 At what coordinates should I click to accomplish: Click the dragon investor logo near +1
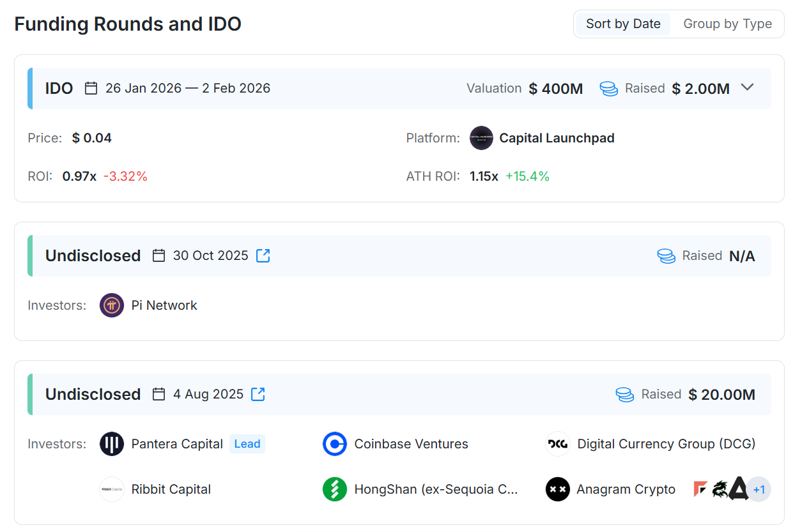(x=720, y=488)
